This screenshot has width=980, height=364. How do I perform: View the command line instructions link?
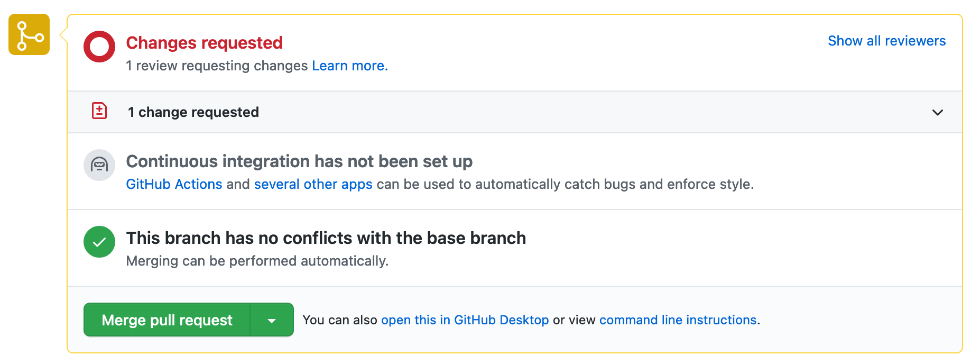[x=678, y=320]
